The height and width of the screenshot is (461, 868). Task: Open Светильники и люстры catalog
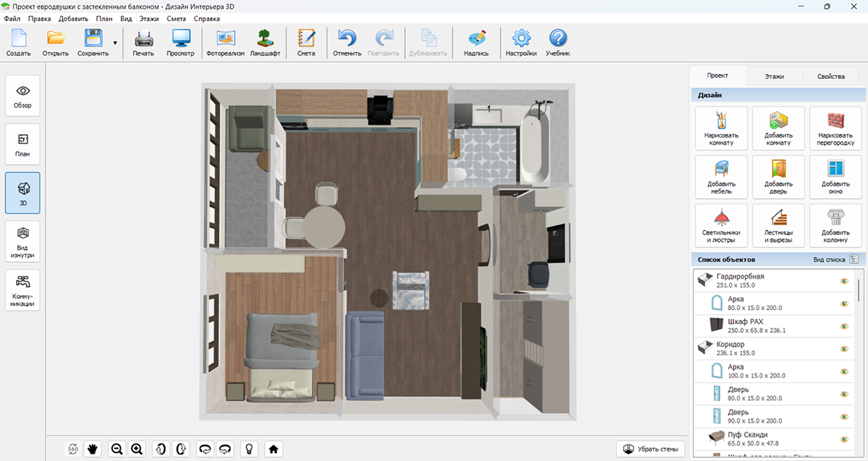click(x=721, y=226)
